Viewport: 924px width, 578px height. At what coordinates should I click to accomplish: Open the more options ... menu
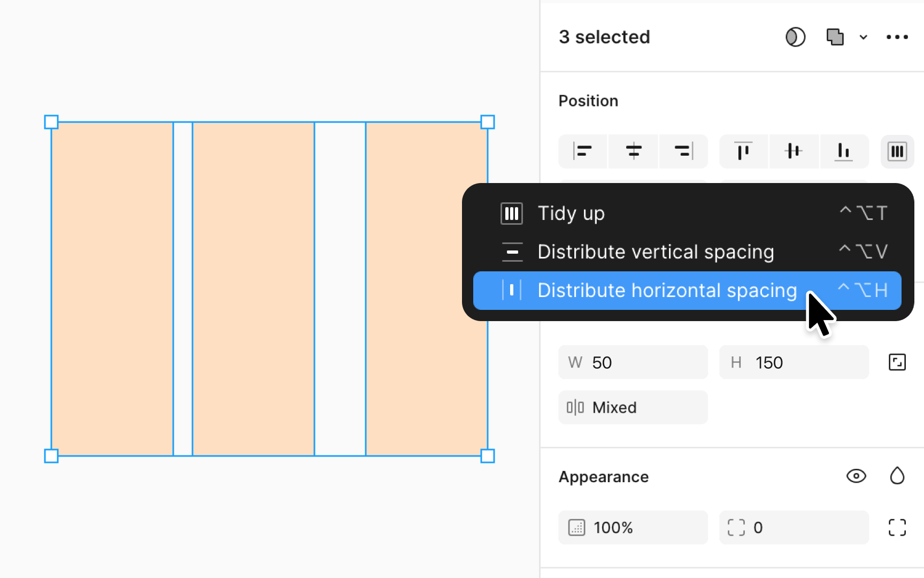point(897,37)
